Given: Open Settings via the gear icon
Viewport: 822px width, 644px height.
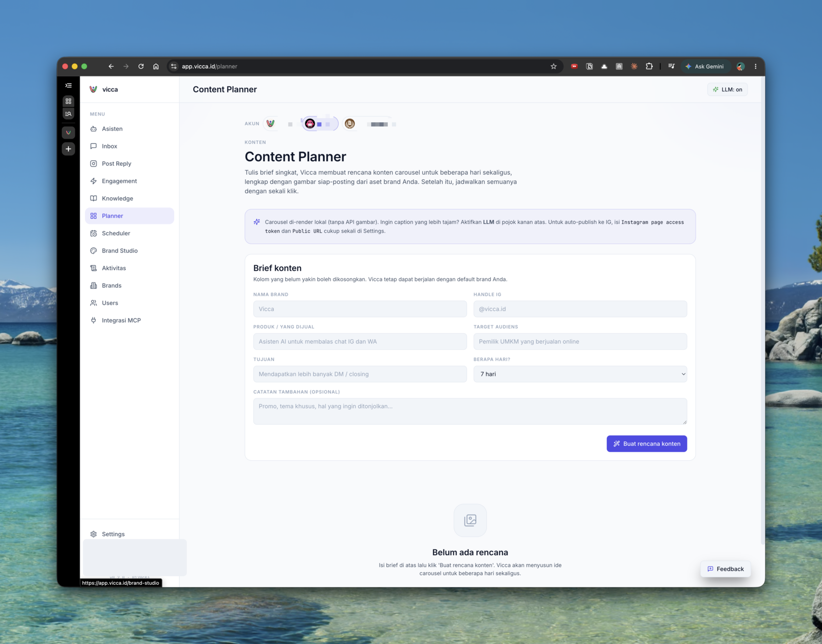Looking at the screenshot, I should click(x=94, y=534).
